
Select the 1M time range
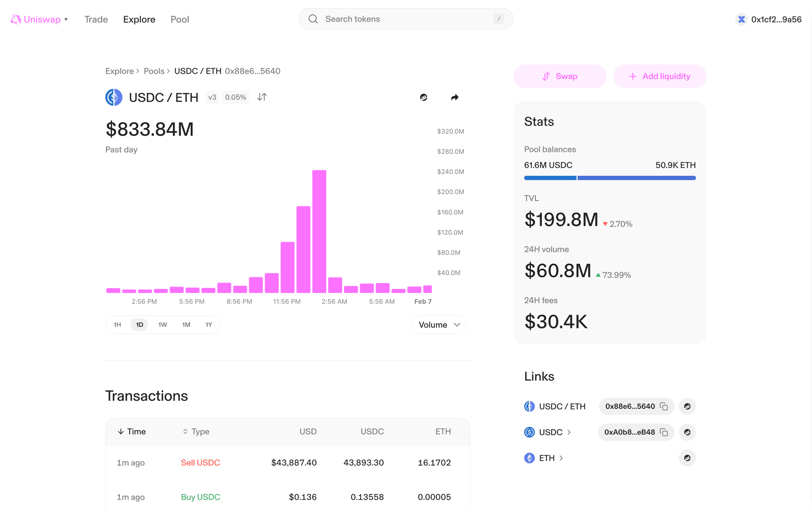pos(186,325)
